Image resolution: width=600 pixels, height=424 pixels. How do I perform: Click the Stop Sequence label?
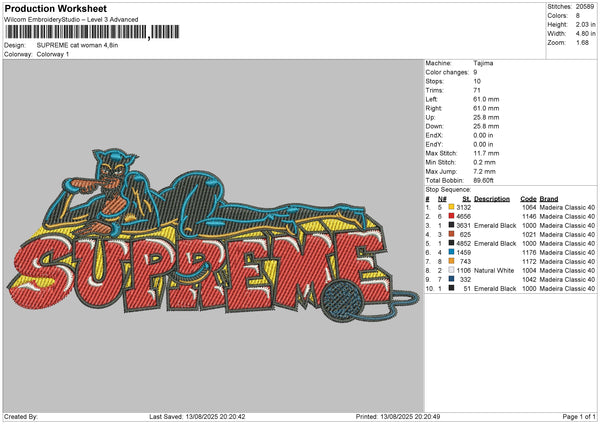tap(446, 188)
